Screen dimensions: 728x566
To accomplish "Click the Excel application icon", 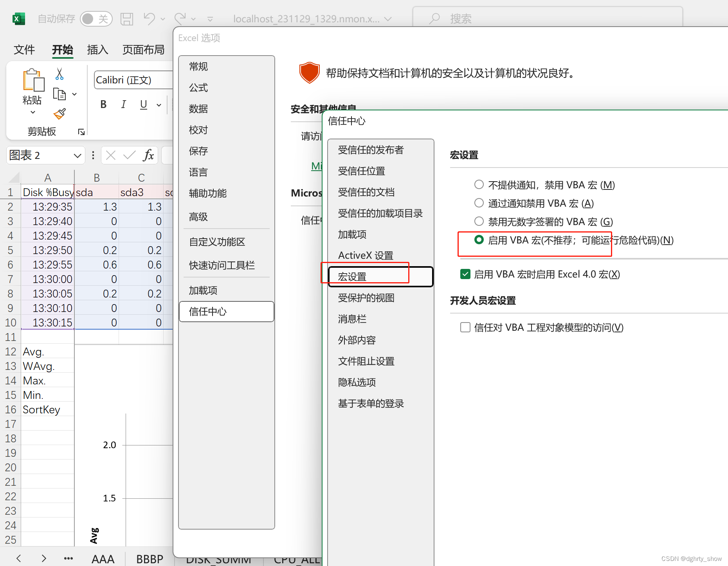I will click(x=19, y=18).
